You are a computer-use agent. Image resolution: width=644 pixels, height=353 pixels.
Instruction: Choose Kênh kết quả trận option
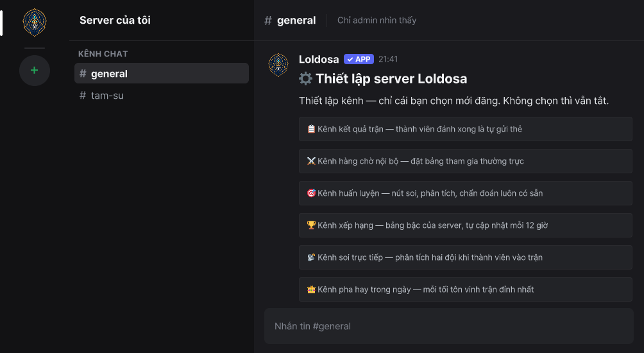(x=465, y=129)
